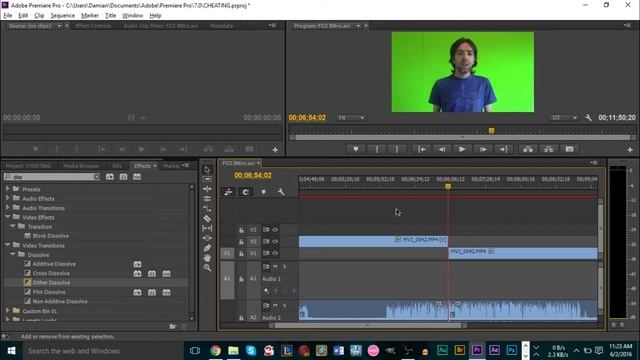Open the Windows Start menu

point(11,351)
